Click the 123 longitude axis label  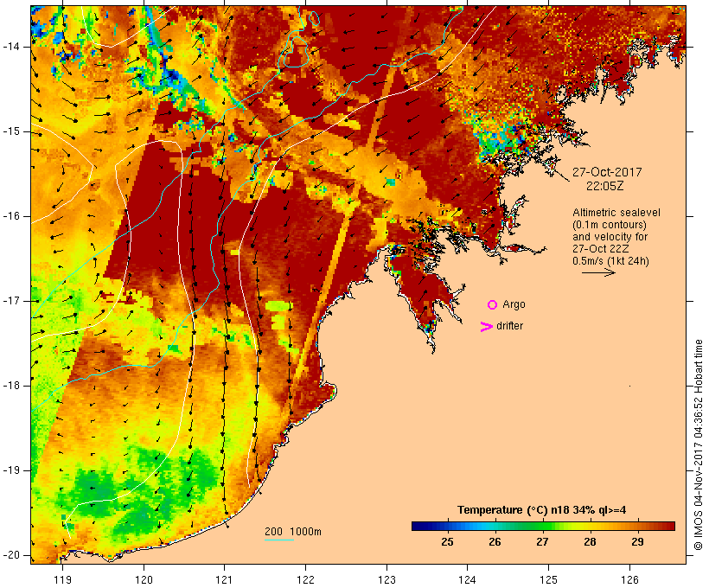386,580
